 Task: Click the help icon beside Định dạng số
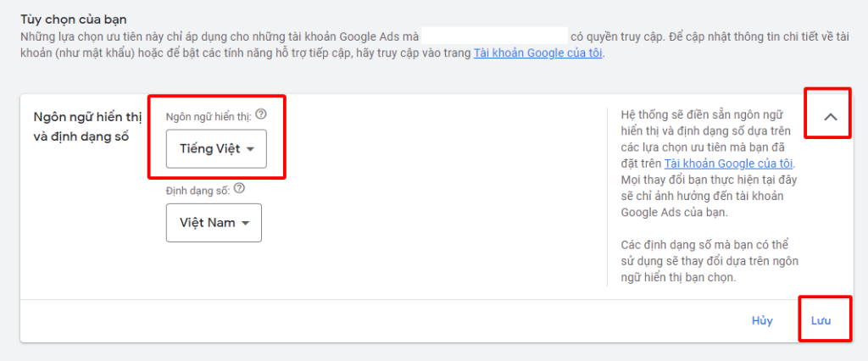(239, 189)
